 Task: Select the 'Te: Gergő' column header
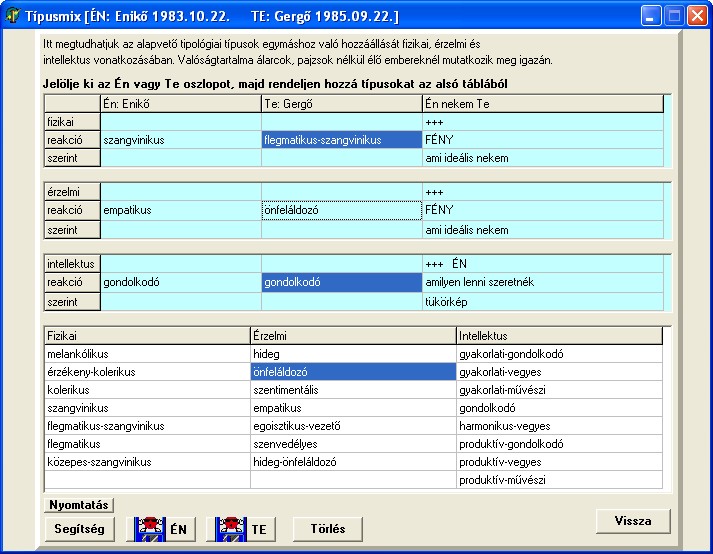click(342, 104)
